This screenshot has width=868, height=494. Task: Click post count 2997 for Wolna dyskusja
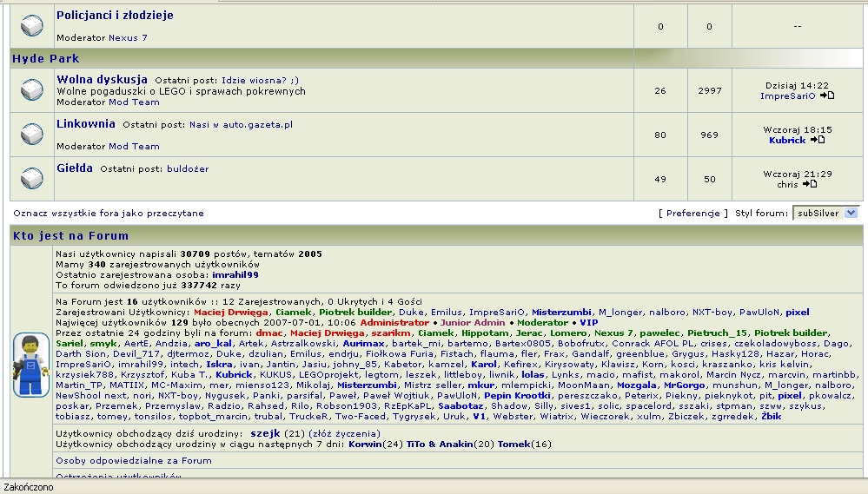pos(709,90)
